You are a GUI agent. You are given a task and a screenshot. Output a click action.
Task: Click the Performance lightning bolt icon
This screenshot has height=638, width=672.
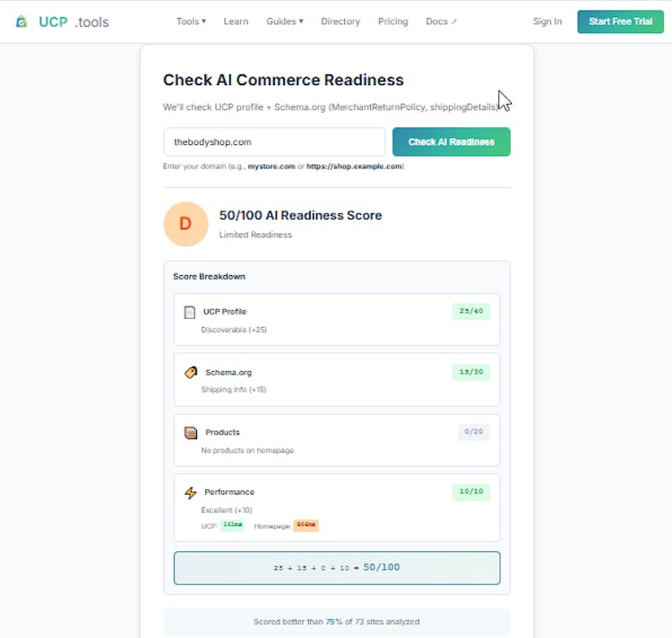pos(190,492)
